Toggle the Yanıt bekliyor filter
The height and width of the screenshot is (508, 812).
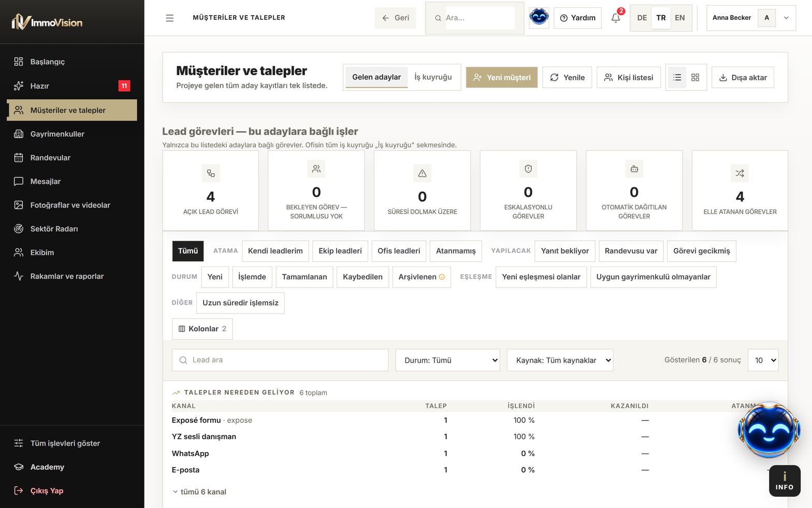(565, 251)
